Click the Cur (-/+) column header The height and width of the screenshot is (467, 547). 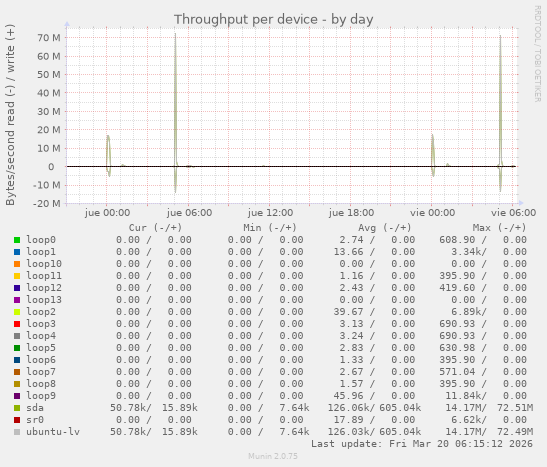point(155,228)
